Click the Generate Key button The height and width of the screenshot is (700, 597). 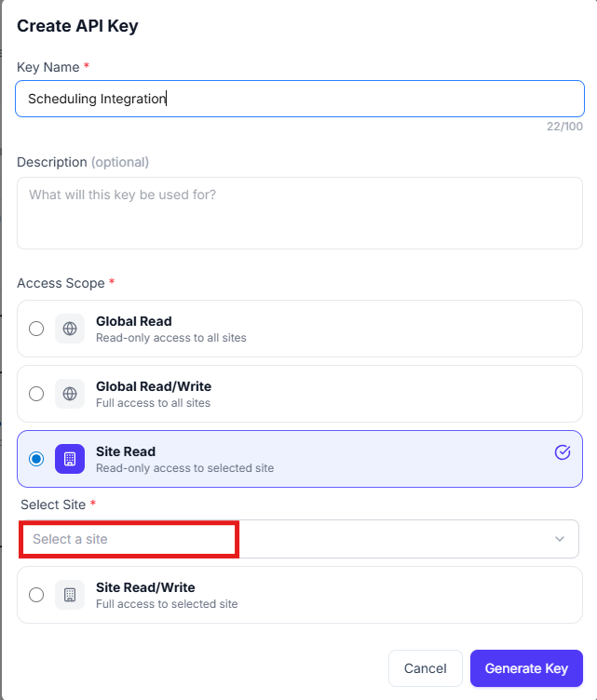[526, 668]
